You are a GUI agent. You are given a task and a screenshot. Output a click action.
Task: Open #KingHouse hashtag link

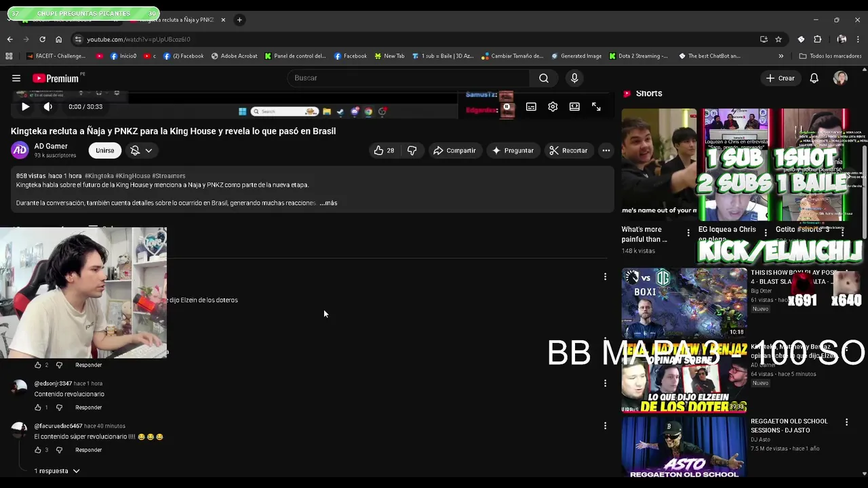(x=132, y=176)
